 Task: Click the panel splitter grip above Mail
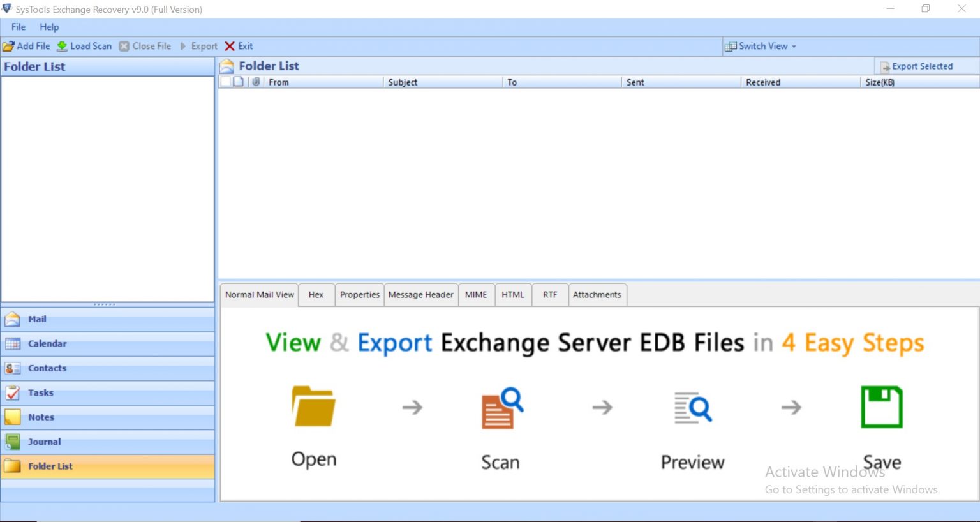coord(105,304)
